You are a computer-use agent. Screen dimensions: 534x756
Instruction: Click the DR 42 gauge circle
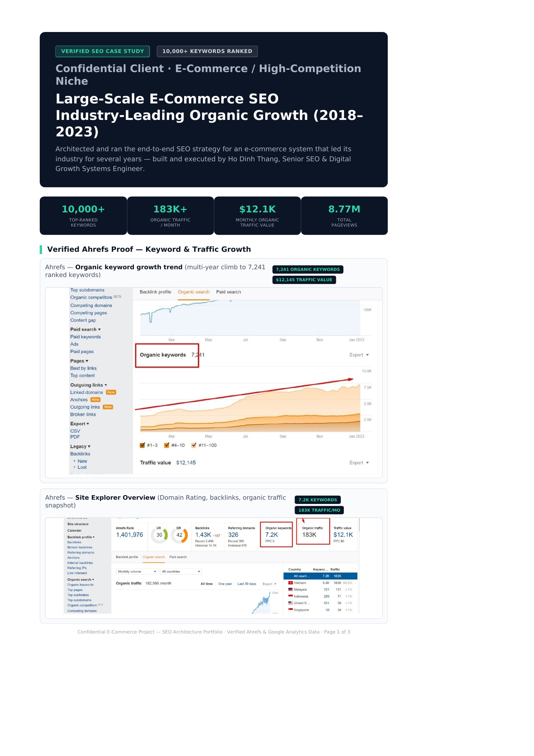(x=179, y=535)
